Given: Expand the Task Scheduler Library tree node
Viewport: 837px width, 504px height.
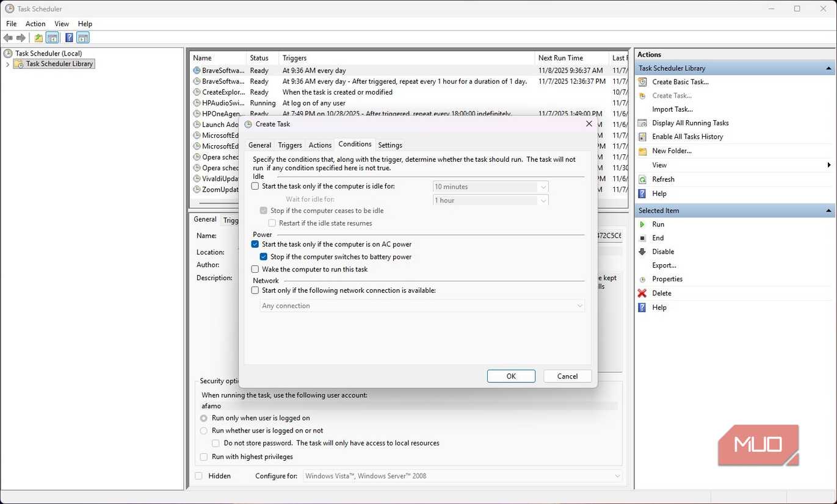Looking at the screenshot, I should click(x=7, y=64).
